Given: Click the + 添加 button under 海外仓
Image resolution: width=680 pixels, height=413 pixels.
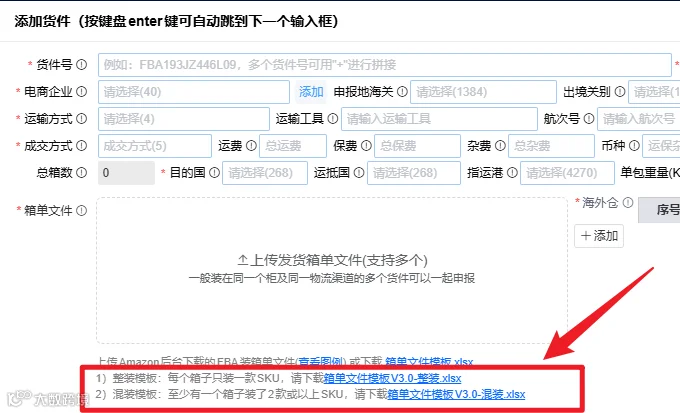Looking at the screenshot, I should (599, 236).
